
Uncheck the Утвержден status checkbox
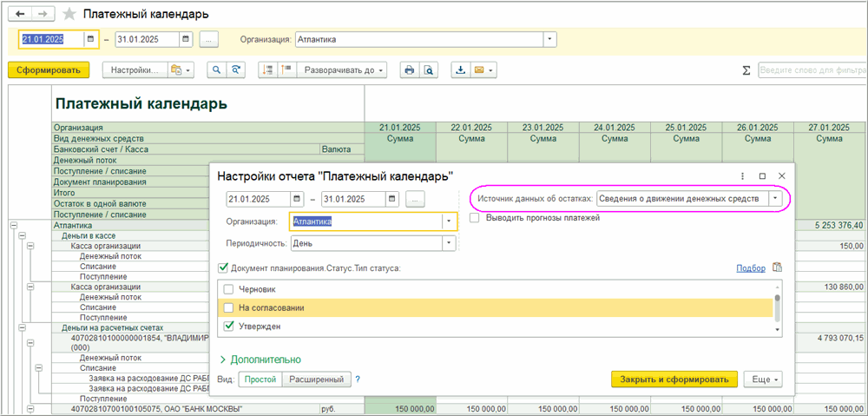click(229, 326)
